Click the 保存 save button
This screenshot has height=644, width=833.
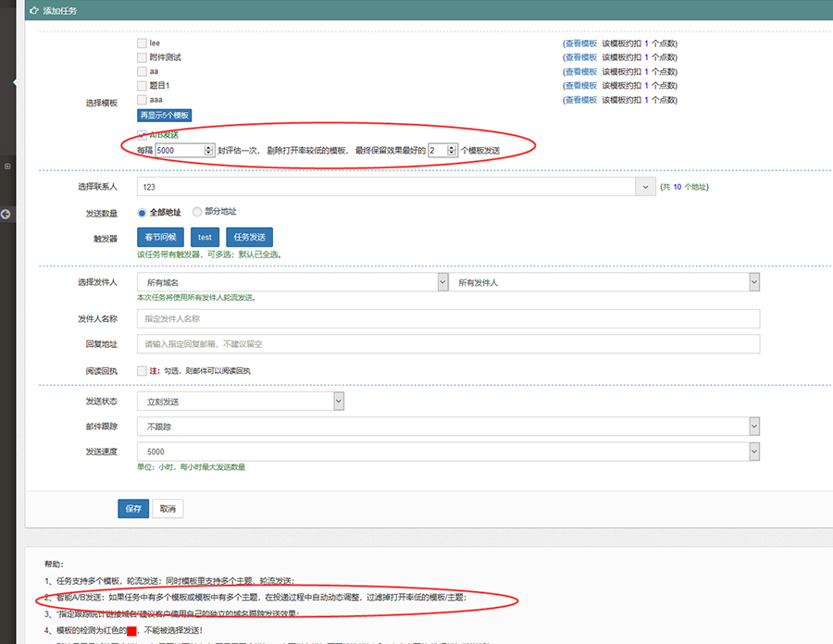point(133,509)
